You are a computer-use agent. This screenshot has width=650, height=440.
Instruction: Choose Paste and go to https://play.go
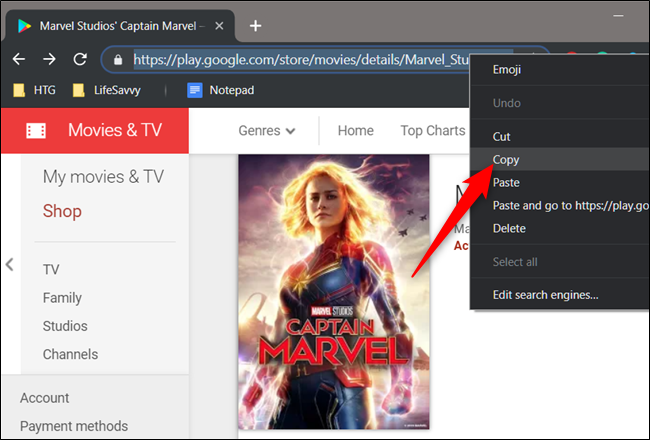pos(560,205)
